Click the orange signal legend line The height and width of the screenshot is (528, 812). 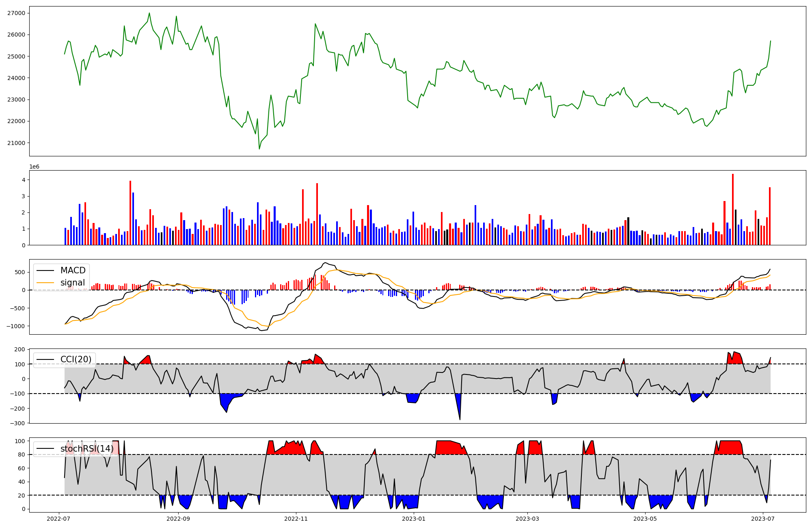coord(45,283)
